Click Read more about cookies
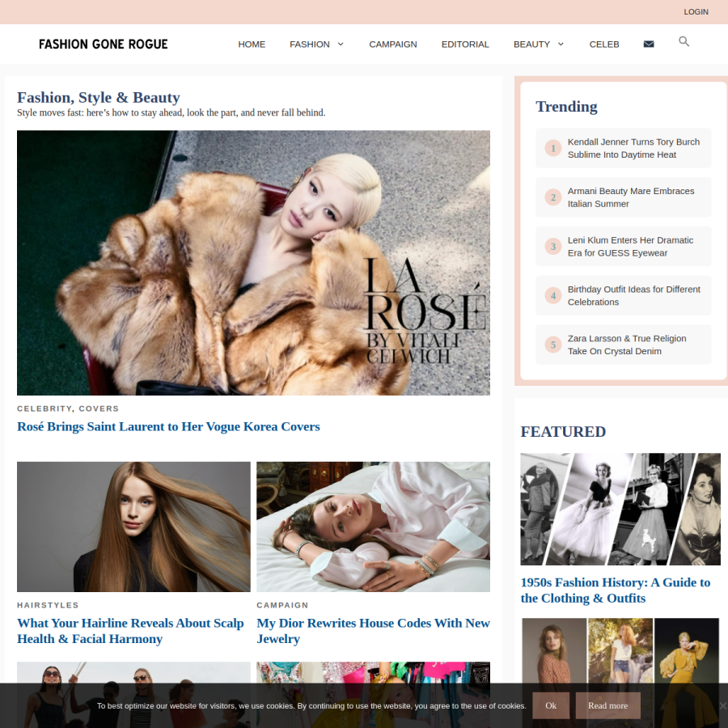Image resolution: width=728 pixels, height=728 pixels. coord(607,705)
